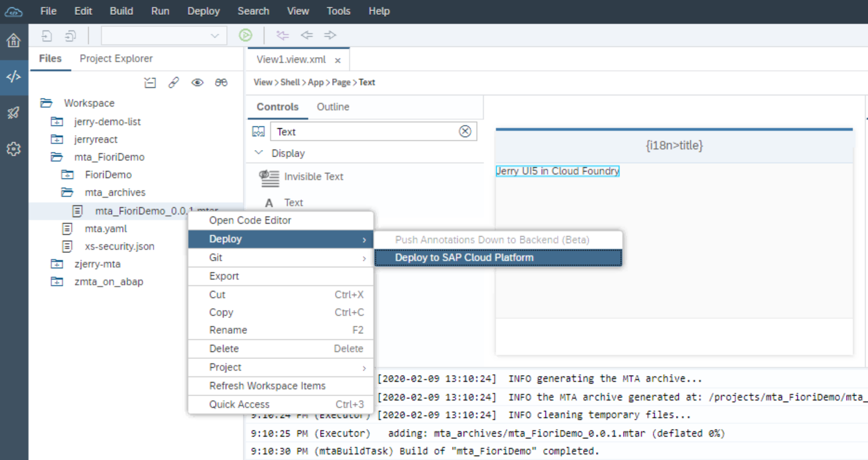Open the Edit menu

tap(83, 11)
